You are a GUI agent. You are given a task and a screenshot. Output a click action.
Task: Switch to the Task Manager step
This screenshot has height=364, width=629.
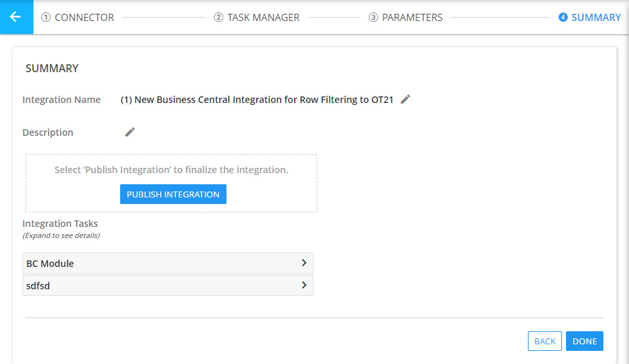263,18
